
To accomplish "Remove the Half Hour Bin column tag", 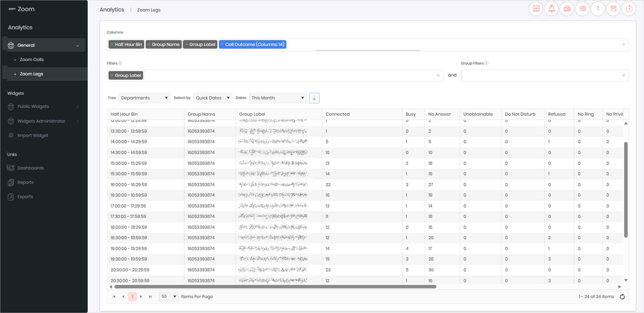I will [x=112, y=44].
